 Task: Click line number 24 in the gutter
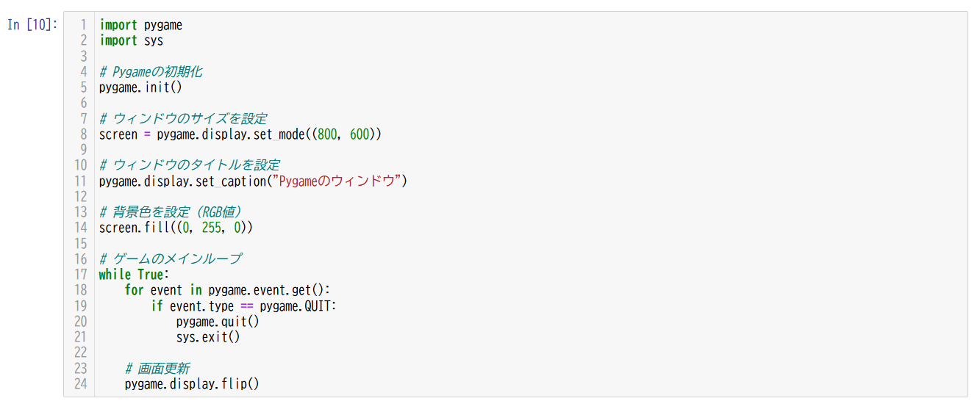[x=80, y=384]
